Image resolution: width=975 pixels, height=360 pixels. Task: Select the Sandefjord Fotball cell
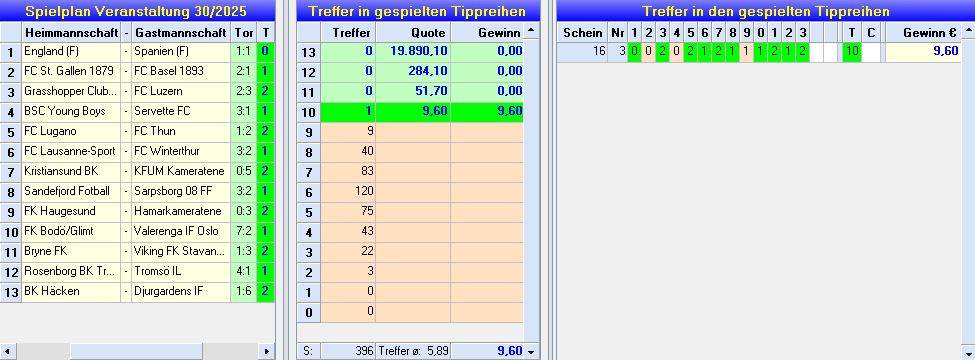[x=71, y=191]
